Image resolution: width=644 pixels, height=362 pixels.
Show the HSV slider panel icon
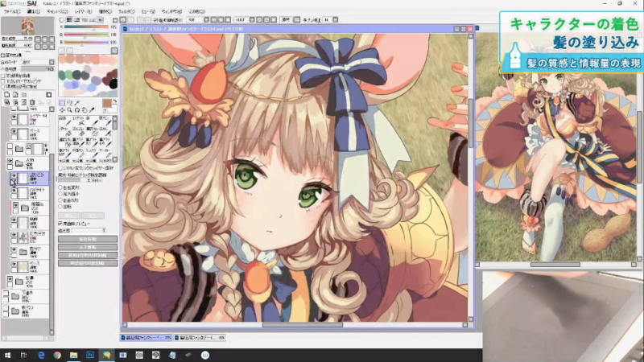[x=76, y=19]
